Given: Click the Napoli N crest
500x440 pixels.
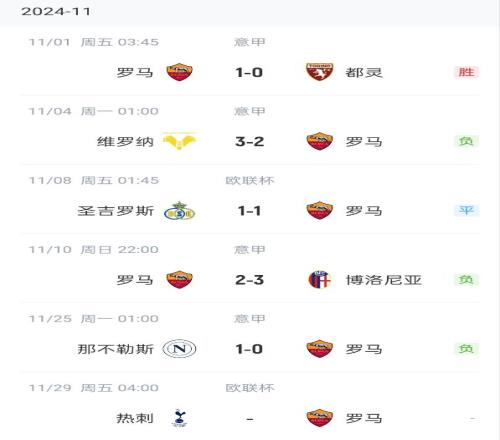Looking at the screenshot, I should (x=179, y=349).
